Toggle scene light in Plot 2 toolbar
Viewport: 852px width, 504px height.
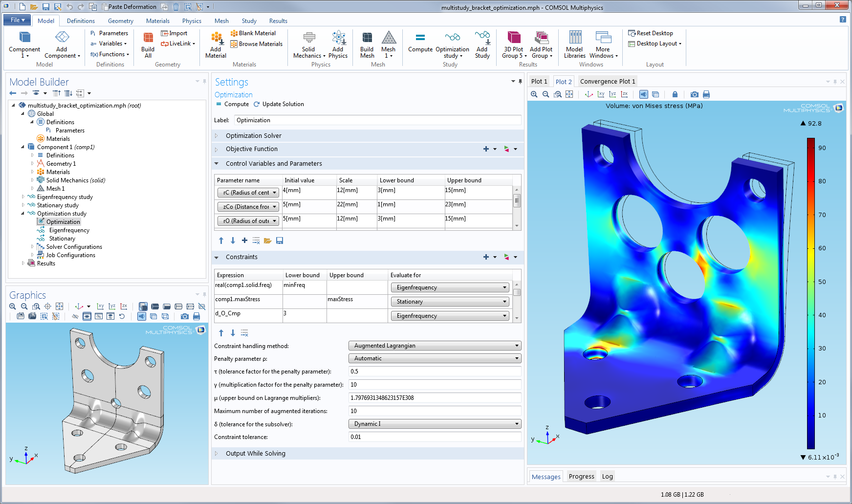pos(644,94)
